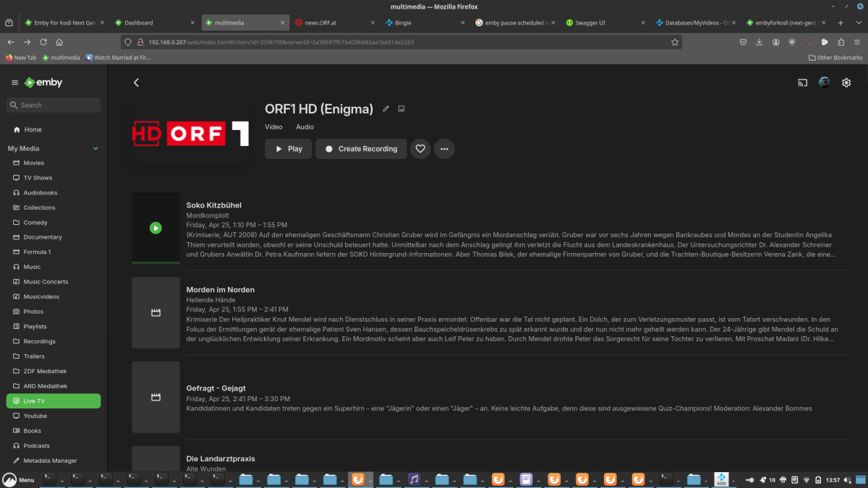The height and width of the screenshot is (488, 868).
Task: Open Comedy library
Action: tap(54, 223)
